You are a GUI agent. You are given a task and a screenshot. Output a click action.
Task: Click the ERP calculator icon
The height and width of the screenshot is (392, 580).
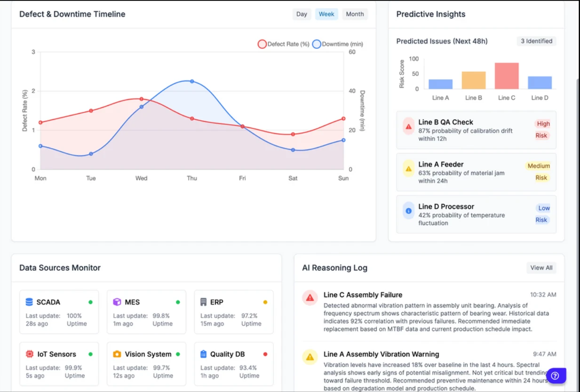pos(203,302)
